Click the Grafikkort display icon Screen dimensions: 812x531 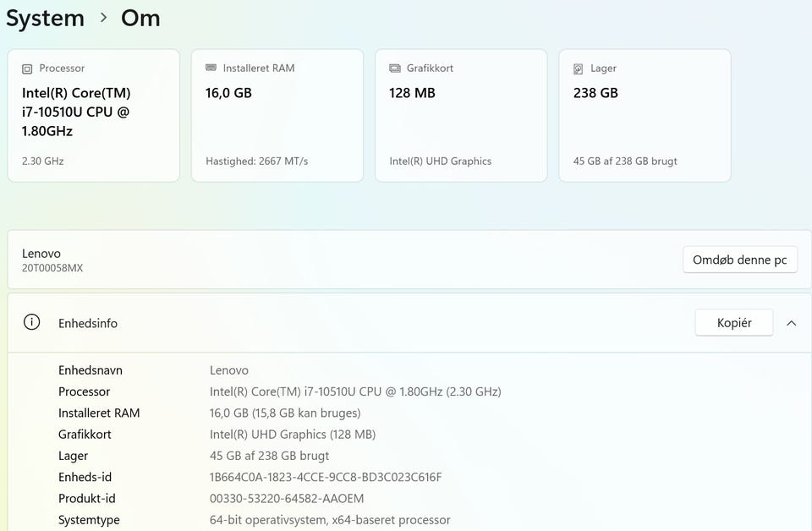tap(395, 68)
